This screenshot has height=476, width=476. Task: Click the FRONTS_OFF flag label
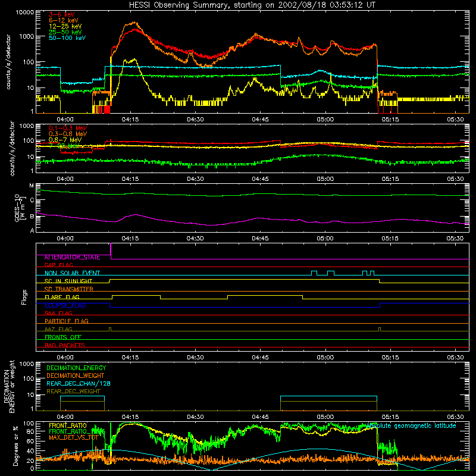pos(63,337)
